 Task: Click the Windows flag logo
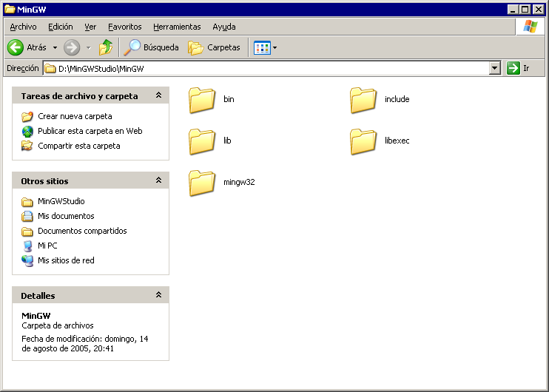pyautogui.click(x=530, y=27)
